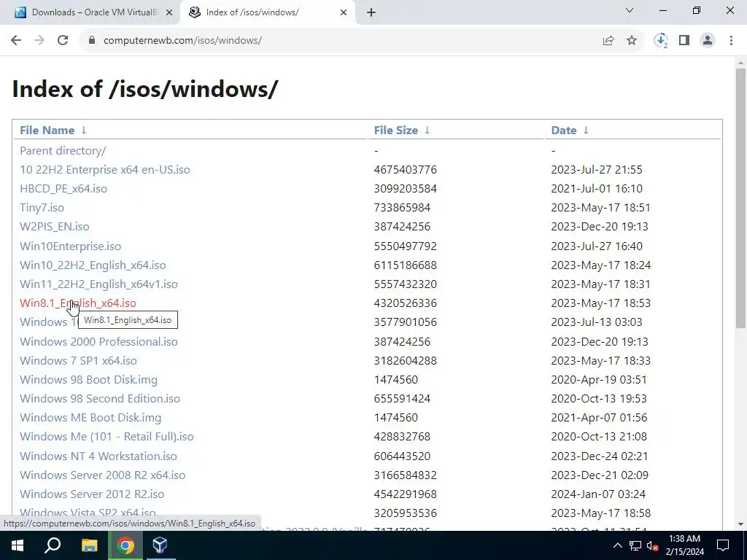Viewport: 747px width, 560px height.
Task: Open Windows notification center
Action: point(723,545)
